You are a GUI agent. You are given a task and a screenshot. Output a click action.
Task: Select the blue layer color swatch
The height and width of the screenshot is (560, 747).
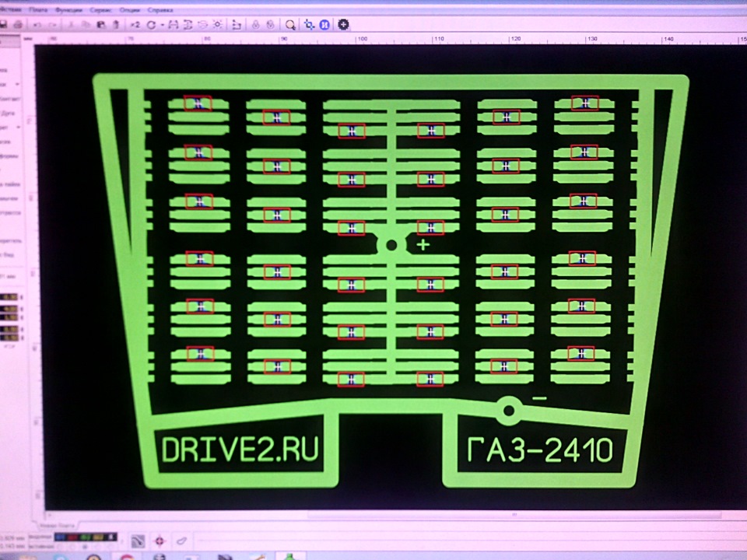coord(60,537)
